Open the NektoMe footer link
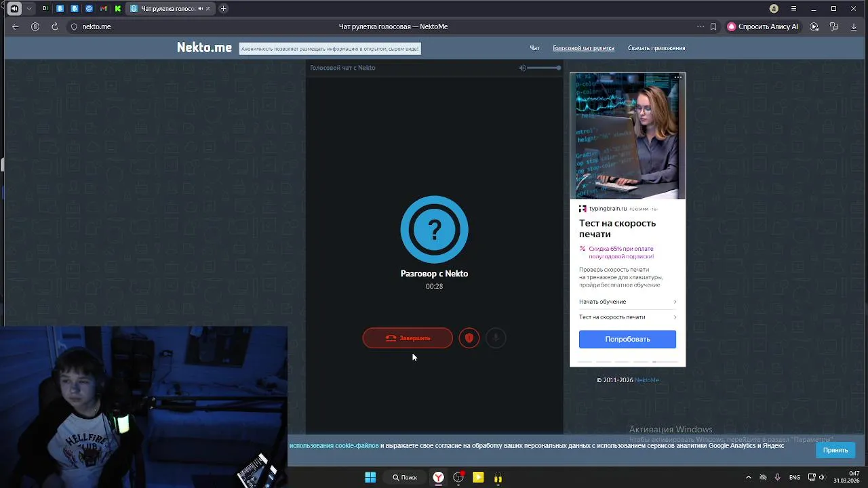The height and width of the screenshot is (488, 868). pyautogui.click(x=646, y=380)
